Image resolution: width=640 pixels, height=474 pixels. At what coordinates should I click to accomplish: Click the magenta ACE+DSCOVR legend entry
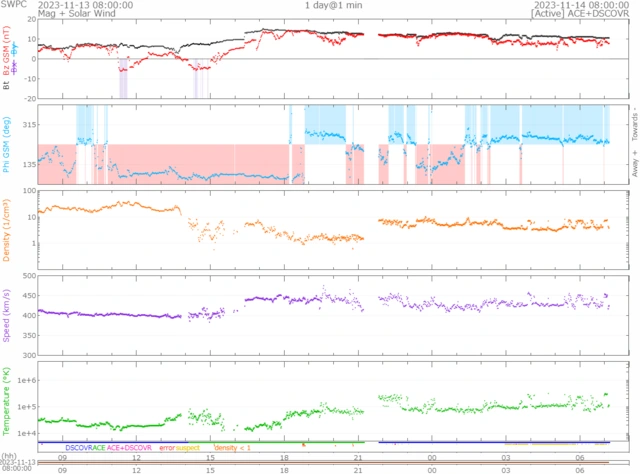pyautogui.click(x=129, y=448)
